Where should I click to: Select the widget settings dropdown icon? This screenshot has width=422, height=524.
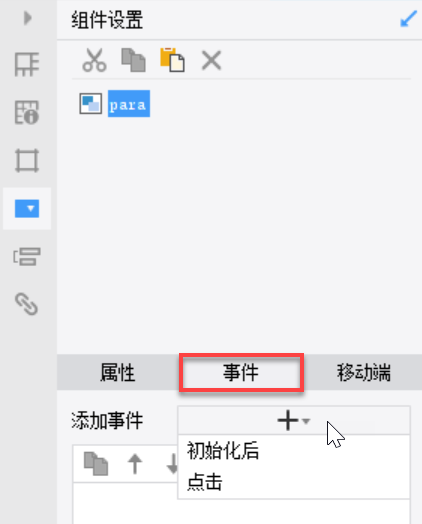[x=27, y=209]
